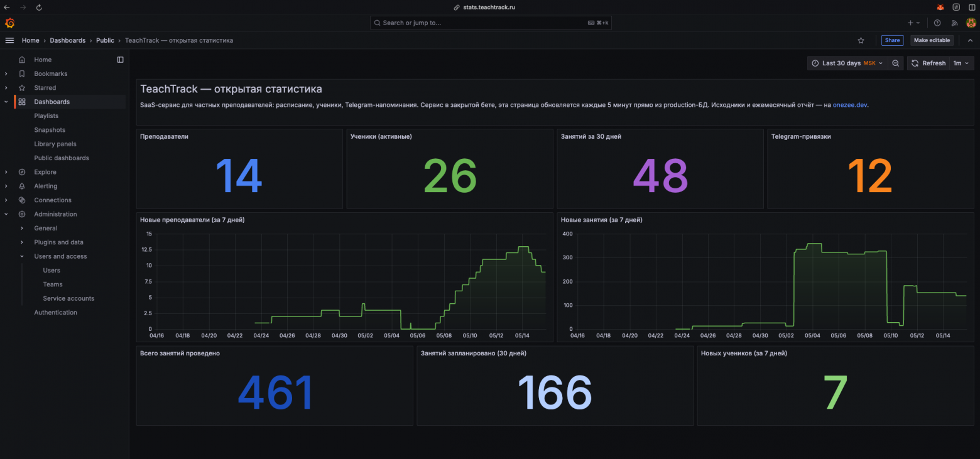Click the Новые занятия (за 7 дней) title
This screenshot has height=459, width=980.
pyautogui.click(x=601, y=220)
